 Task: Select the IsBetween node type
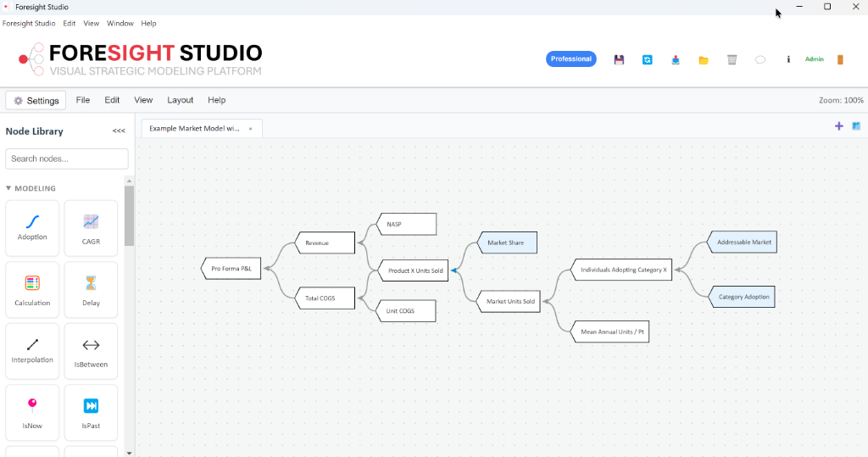(91, 351)
